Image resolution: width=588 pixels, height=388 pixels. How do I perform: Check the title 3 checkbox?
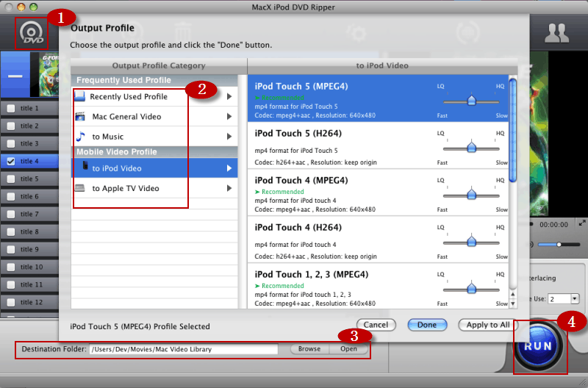11,143
